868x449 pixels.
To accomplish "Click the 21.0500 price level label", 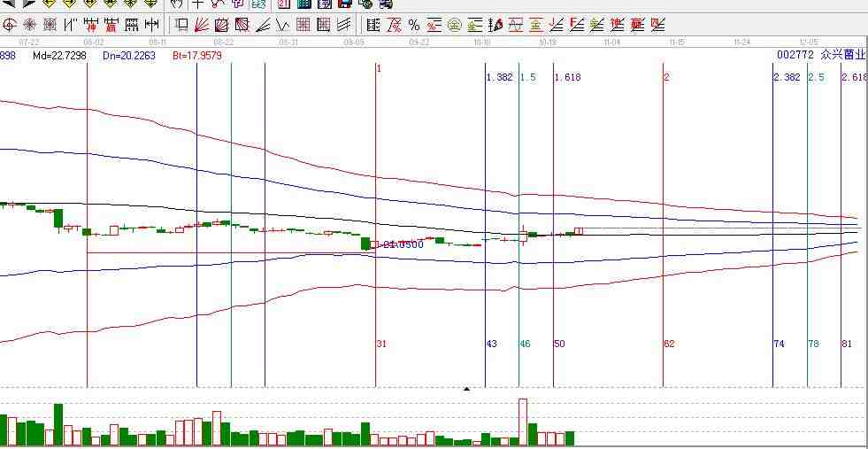I will pos(402,244).
